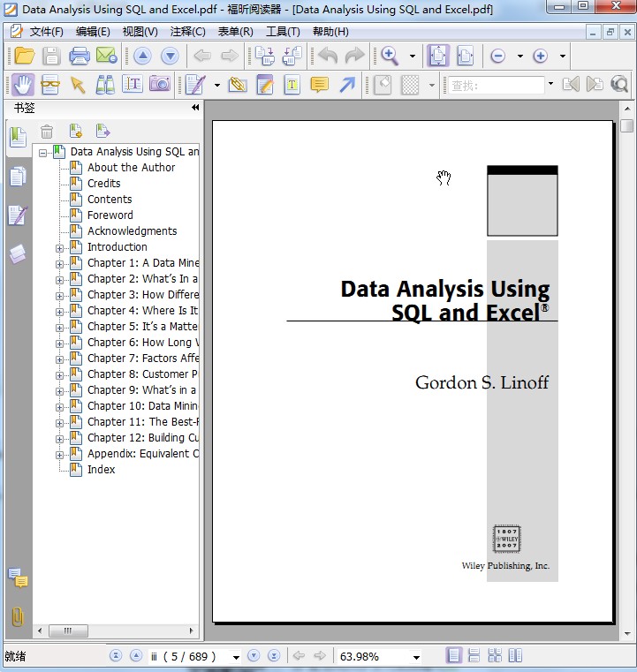
Task: Open the Layers panel in sidebar
Action: pos(18,254)
